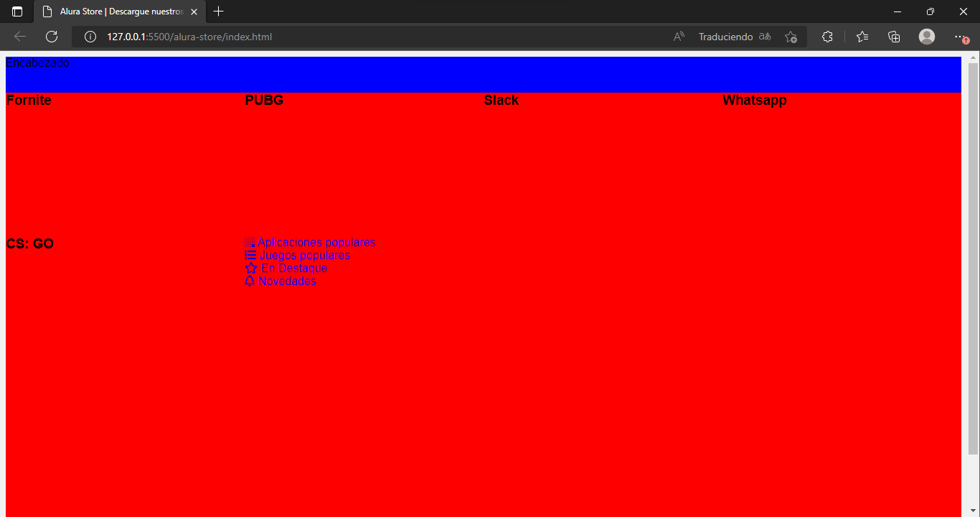View site information icon in address bar
The width and height of the screenshot is (980, 517).
(90, 37)
